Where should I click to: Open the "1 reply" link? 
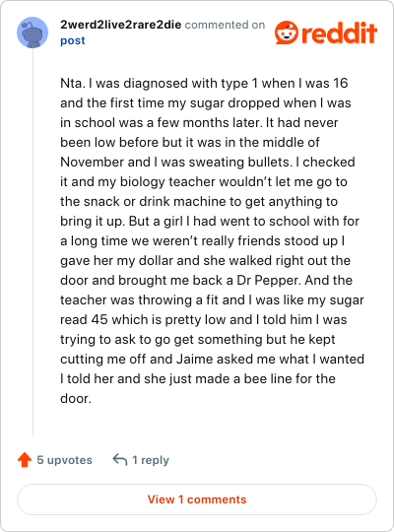(x=151, y=460)
